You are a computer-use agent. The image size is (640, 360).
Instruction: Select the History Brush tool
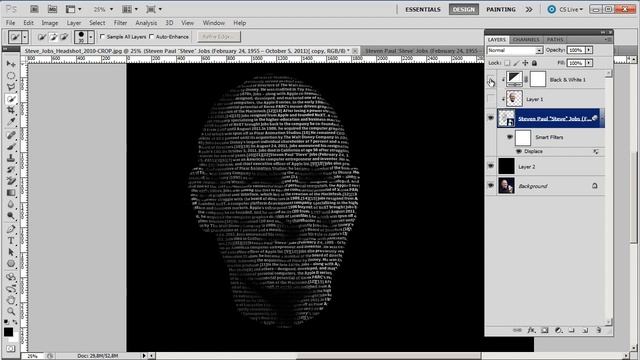[x=11, y=169]
